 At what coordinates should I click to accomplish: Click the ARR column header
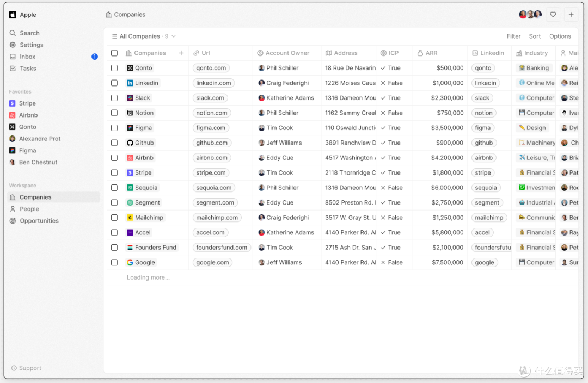coord(431,53)
